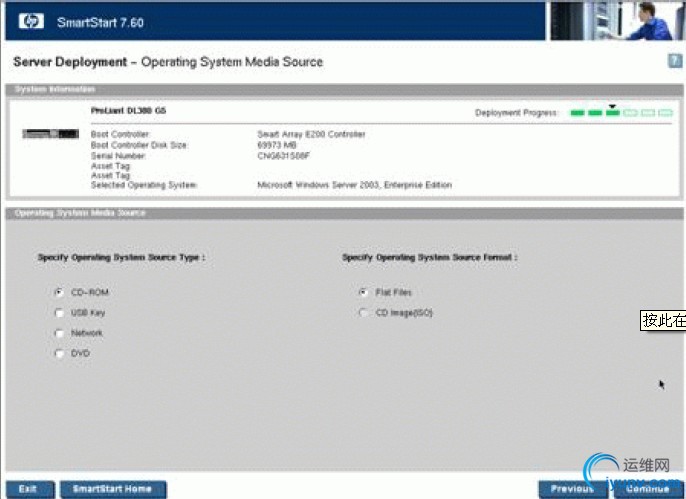
Task: Click the 69973 MB disk size value
Action: 277,145
